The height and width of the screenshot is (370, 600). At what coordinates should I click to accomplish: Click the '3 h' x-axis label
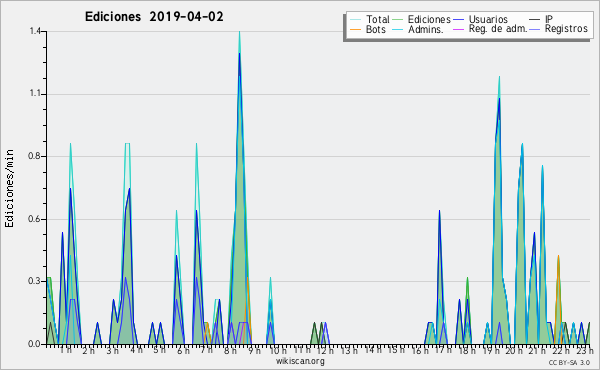(112, 350)
